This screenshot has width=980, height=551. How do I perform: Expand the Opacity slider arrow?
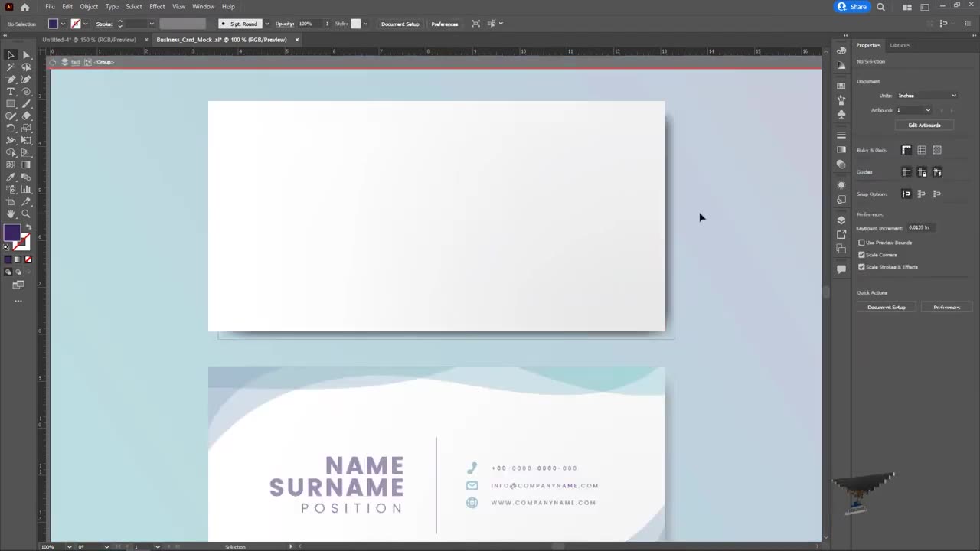pos(327,24)
